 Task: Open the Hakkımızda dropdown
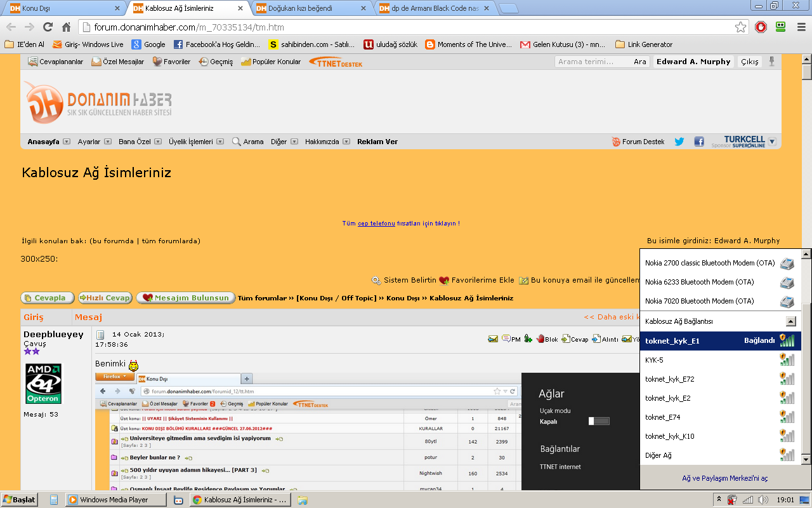tap(346, 142)
